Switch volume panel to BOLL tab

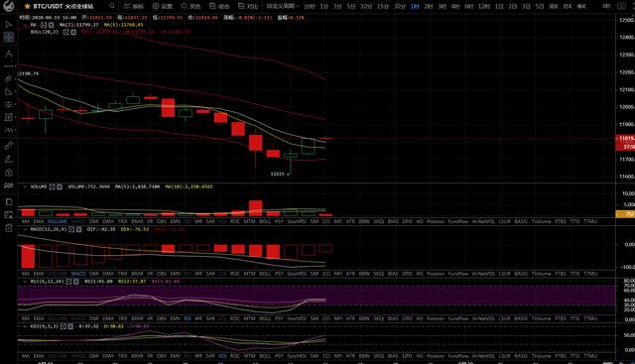(265, 221)
